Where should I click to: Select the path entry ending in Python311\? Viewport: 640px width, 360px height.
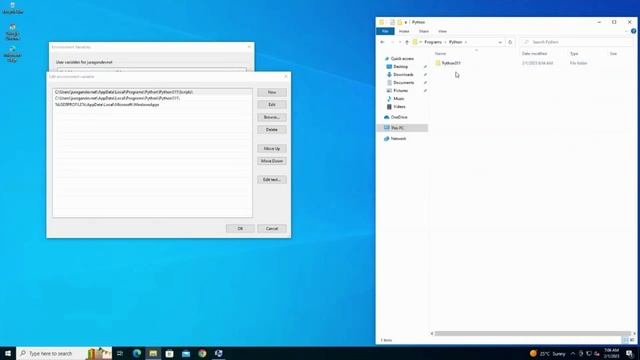click(152, 98)
